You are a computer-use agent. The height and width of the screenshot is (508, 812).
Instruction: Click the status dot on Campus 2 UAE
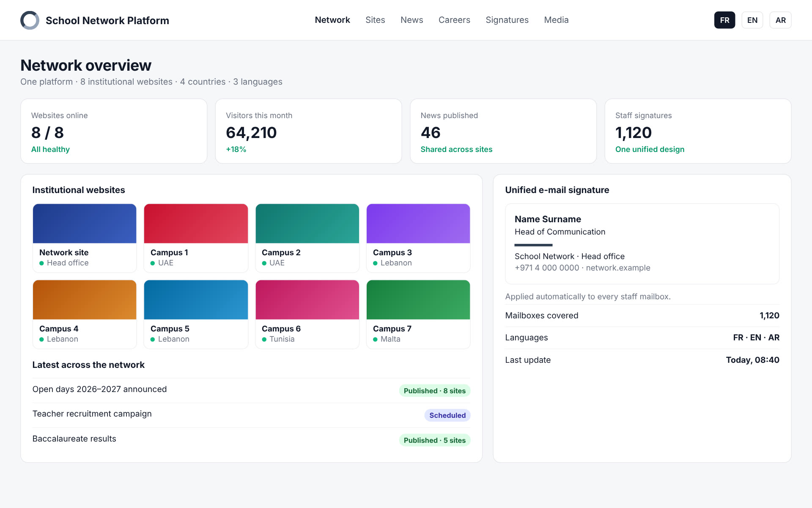(x=264, y=263)
